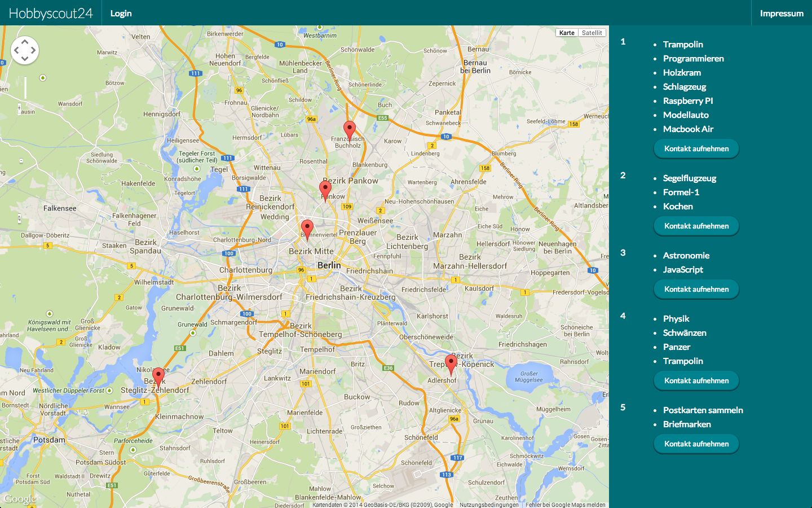Click the map's vertical zoom slider track
The height and width of the screenshot is (508, 812).
[25, 88]
